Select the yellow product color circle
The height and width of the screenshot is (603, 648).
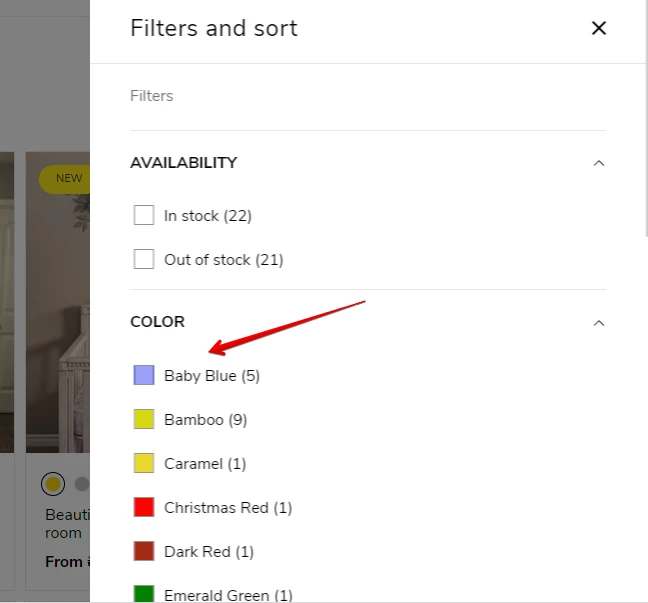[53, 484]
